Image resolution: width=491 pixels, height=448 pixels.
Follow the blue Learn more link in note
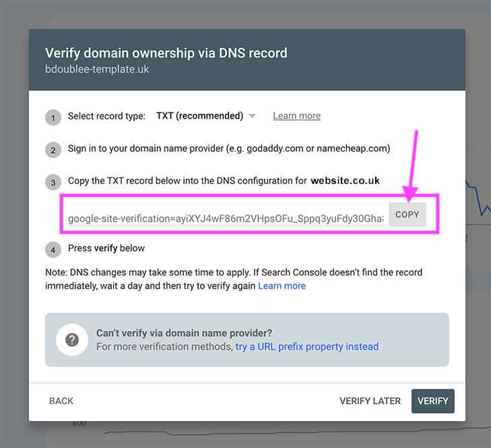[282, 286]
